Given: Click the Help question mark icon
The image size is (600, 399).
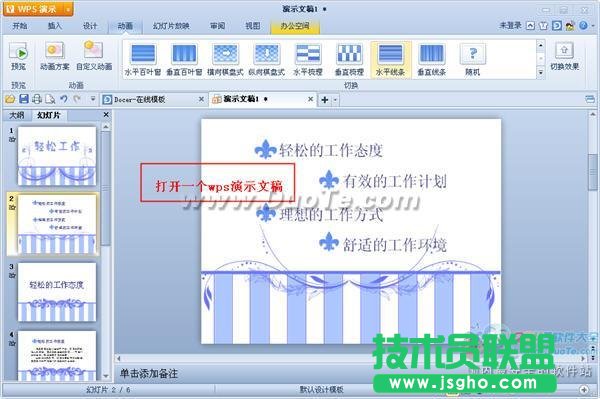Looking at the screenshot, I should pos(583,26).
